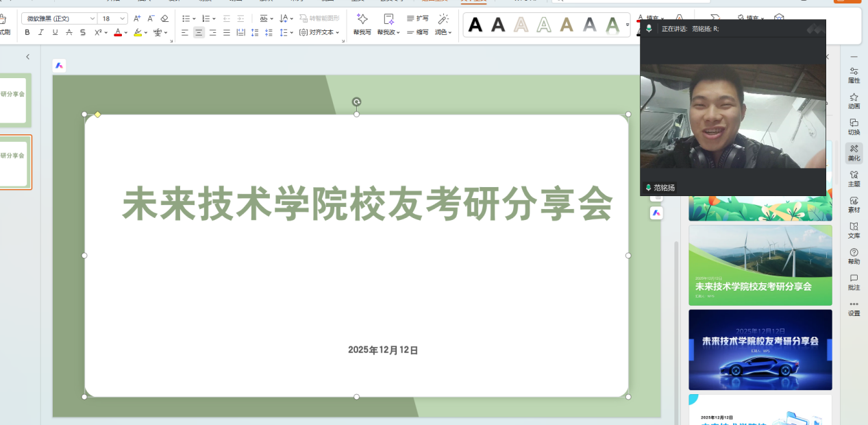868x425 pixels.
Task: Toggle italic formatting
Action: [x=41, y=32]
